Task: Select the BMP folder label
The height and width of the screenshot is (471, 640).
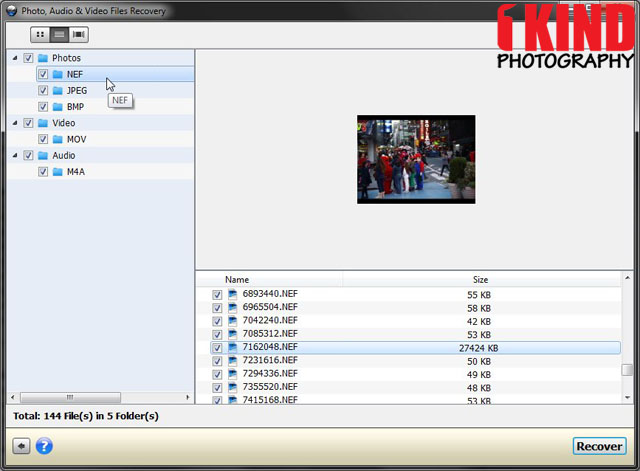Action: pos(75,107)
